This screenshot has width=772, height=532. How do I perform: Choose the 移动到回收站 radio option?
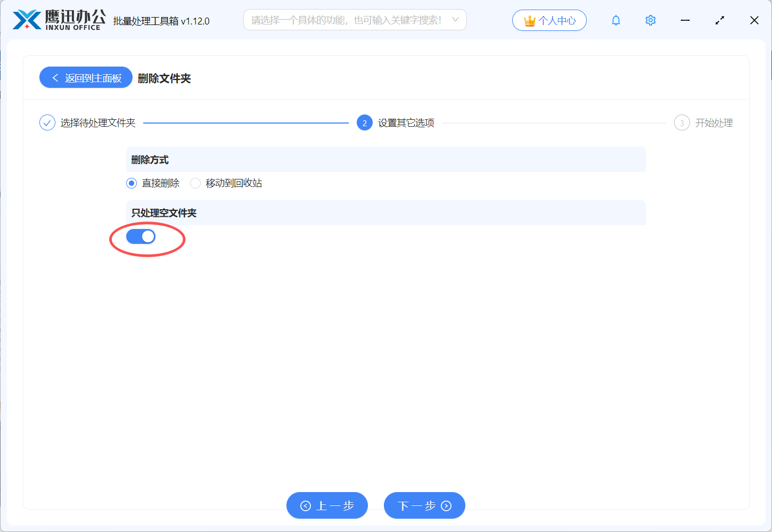click(x=195, y=183)
